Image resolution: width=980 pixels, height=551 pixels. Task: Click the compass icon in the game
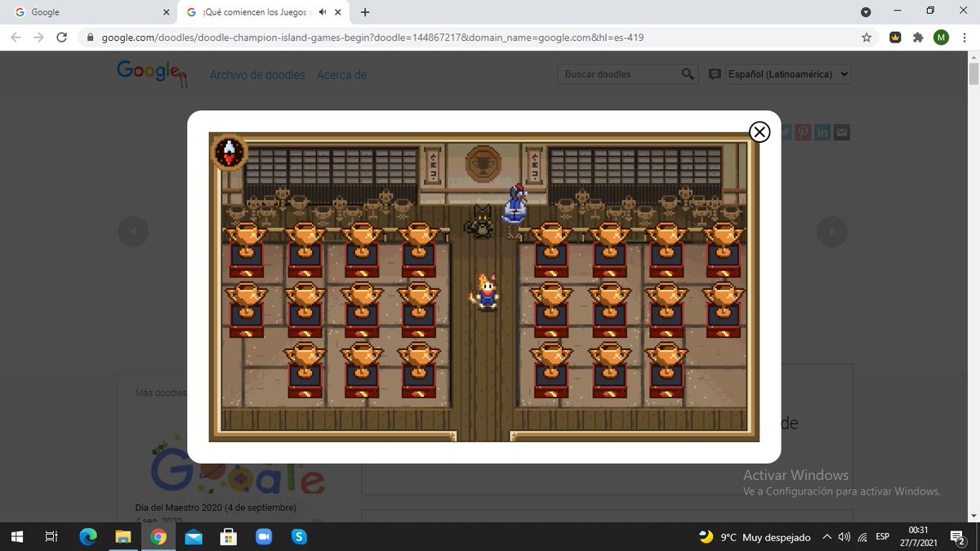coord(230,152)
